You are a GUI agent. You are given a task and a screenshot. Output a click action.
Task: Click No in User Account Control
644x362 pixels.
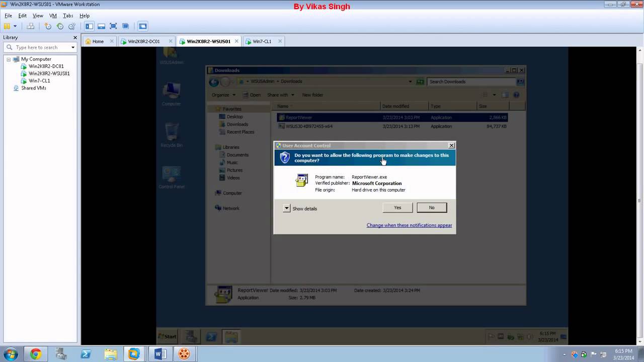[432, 208]
